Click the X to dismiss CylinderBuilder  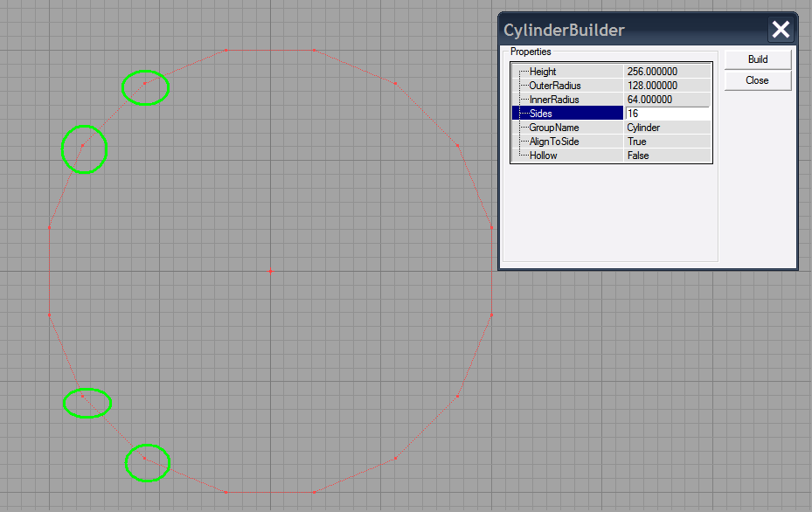click(781, 29)
